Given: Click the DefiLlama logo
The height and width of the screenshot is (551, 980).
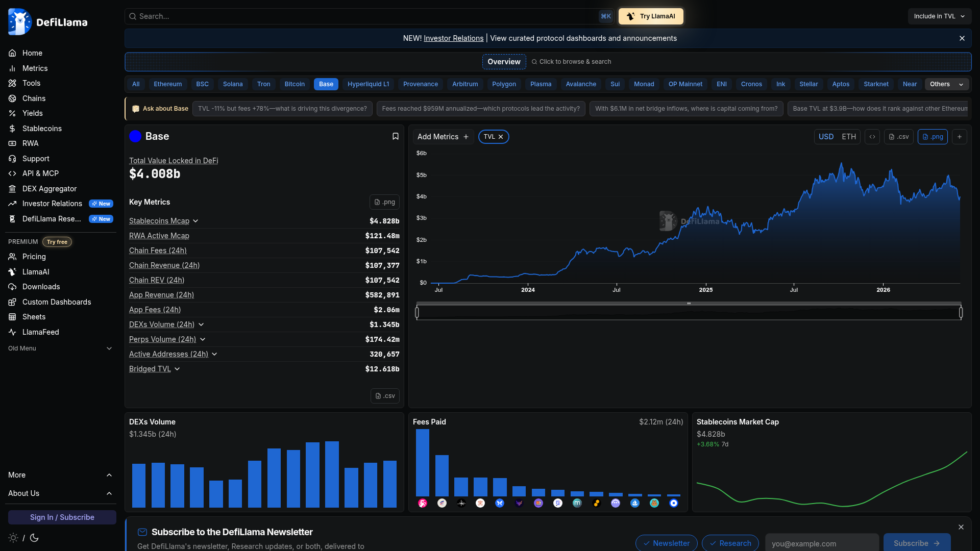Looking at the screenshot, I should click(x=48, y=22).
